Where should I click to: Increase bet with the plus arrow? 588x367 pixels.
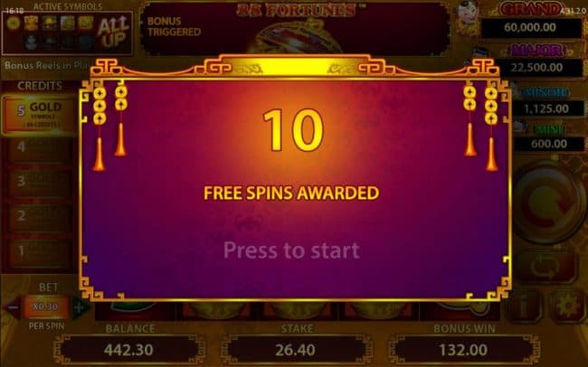[80, 307]
